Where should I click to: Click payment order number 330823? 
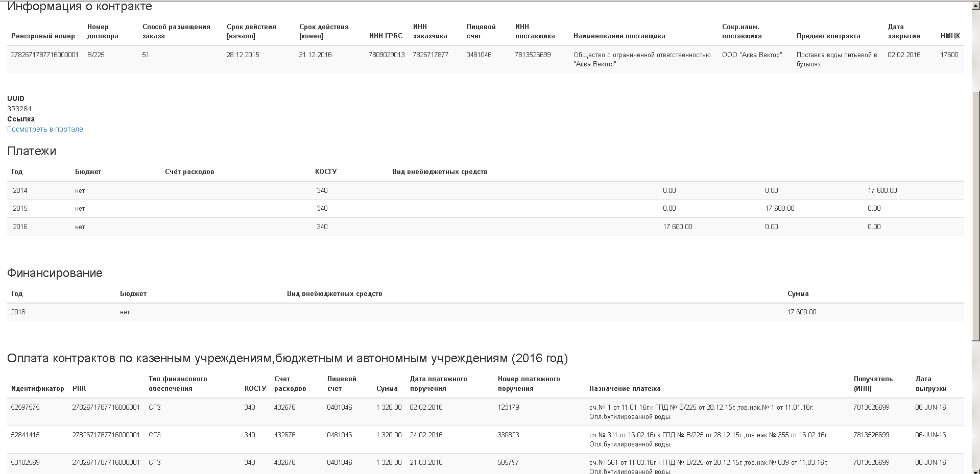point(508,435)
